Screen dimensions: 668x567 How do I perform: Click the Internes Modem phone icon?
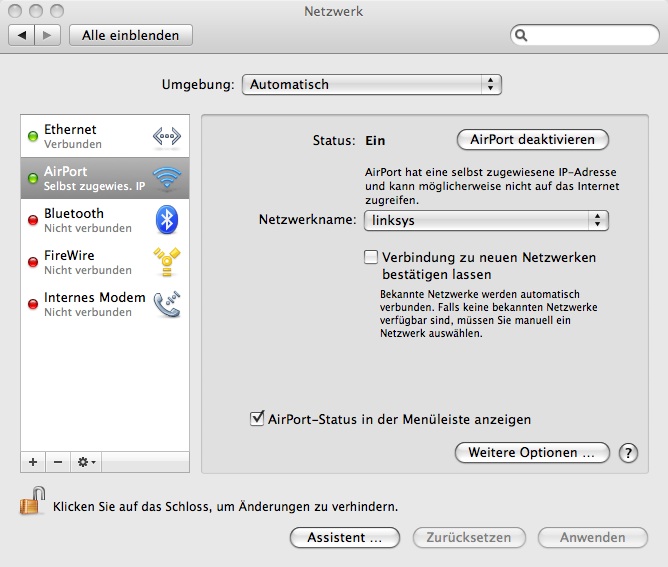pos(167,304)
